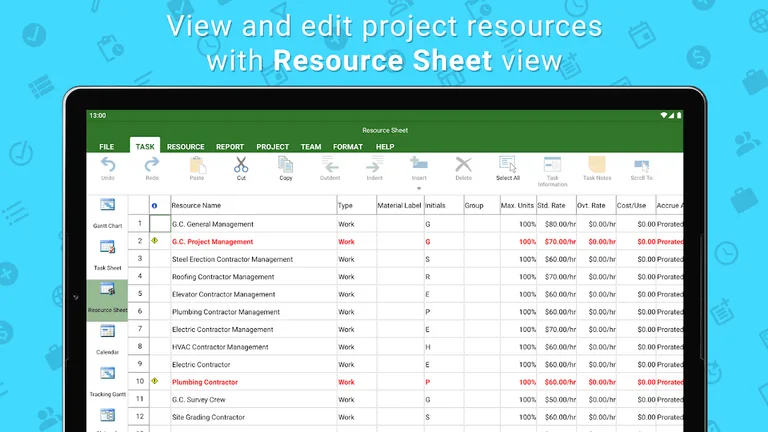Click the Indent arrow icon
The width and height of the screenshot is (768, 432).
click(x=375, y=165)
